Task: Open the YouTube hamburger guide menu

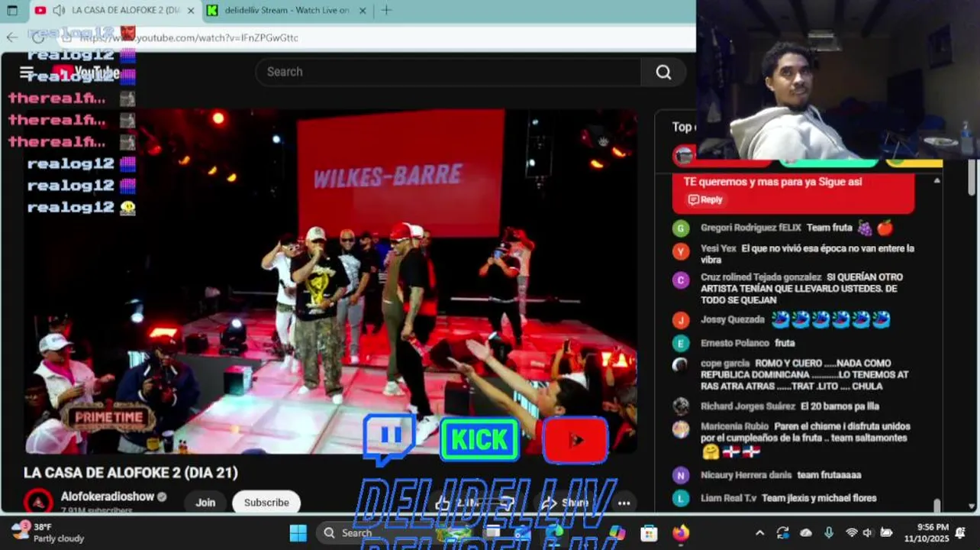Action: [27, 72]
